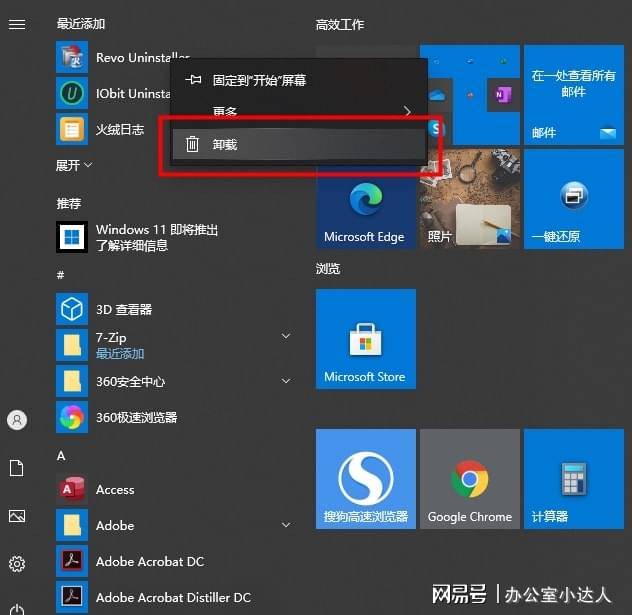The width and height of the screenshot is (632, 615).
Task: Click the 3D 查看器 text label
Action: tap(124, 310)
